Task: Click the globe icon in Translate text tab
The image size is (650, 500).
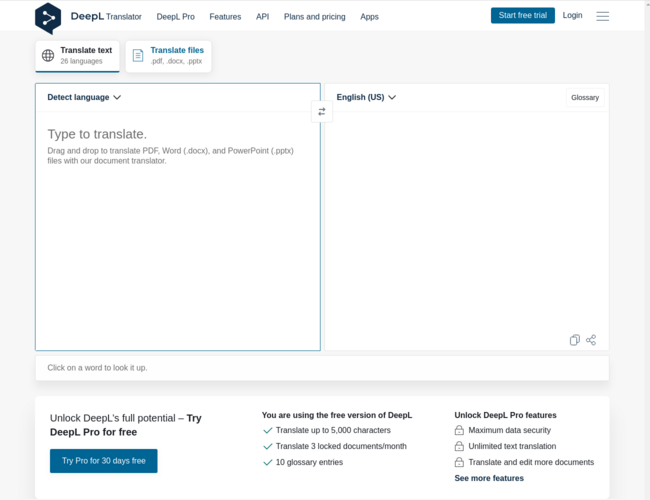Action: (x=48, y=55)
